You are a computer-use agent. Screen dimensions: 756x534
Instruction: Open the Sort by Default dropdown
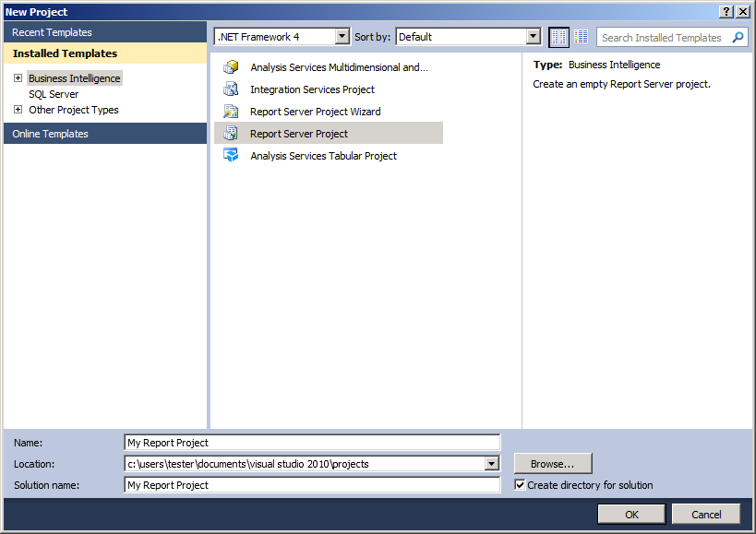coord(533,36)
